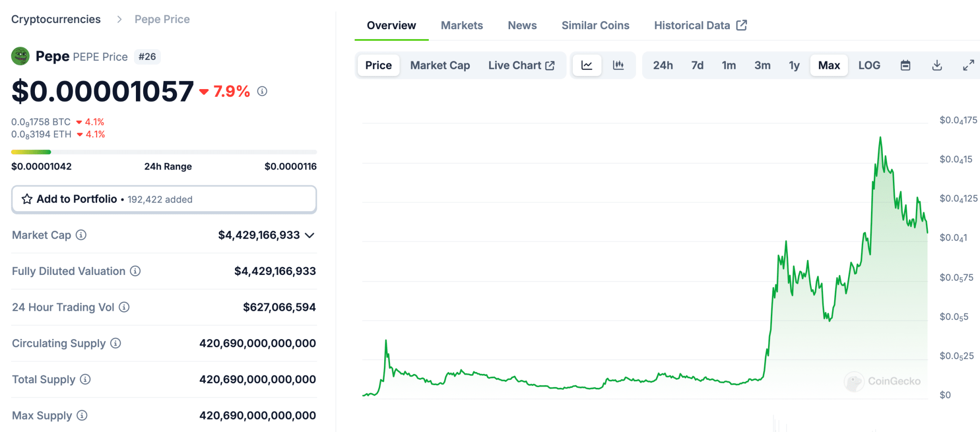Click the Pepe Price breadcrumb

(162, 19)
